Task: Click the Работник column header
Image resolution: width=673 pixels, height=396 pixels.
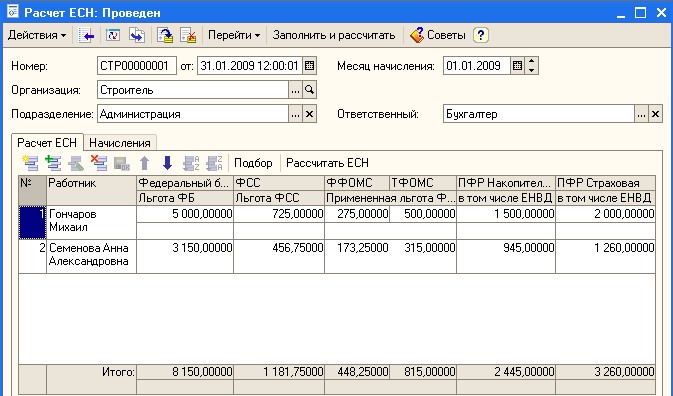Action: coord(91,190)
